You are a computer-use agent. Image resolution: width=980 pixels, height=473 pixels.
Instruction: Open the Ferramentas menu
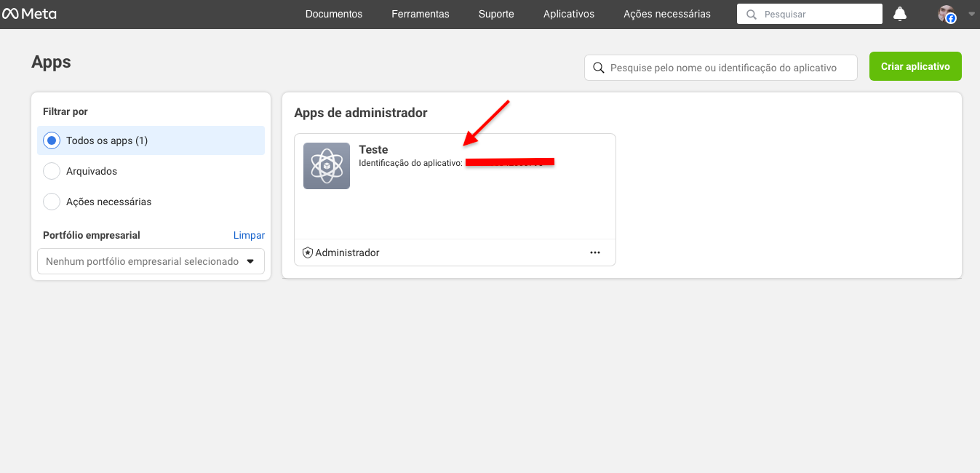pyautogui.click(x=421, y=14)
